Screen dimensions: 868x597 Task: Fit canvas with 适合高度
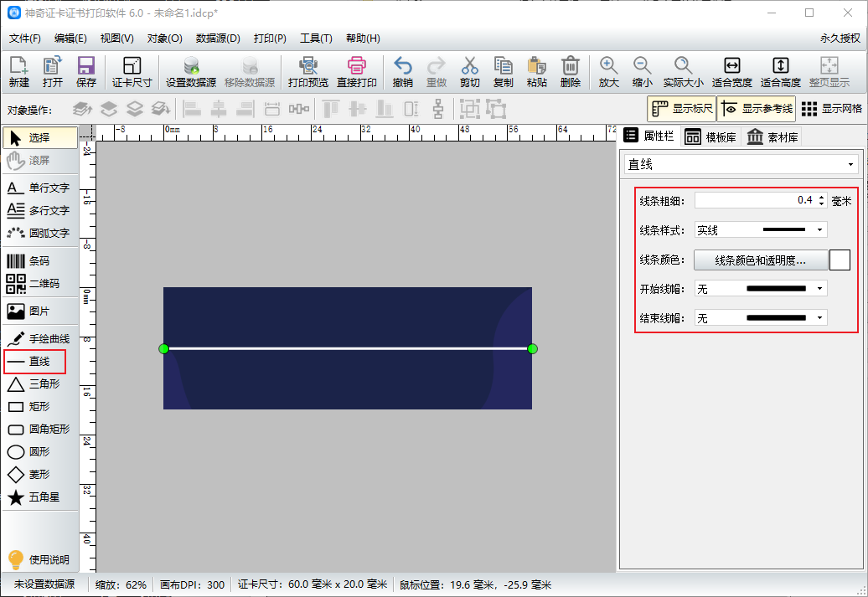781,72
